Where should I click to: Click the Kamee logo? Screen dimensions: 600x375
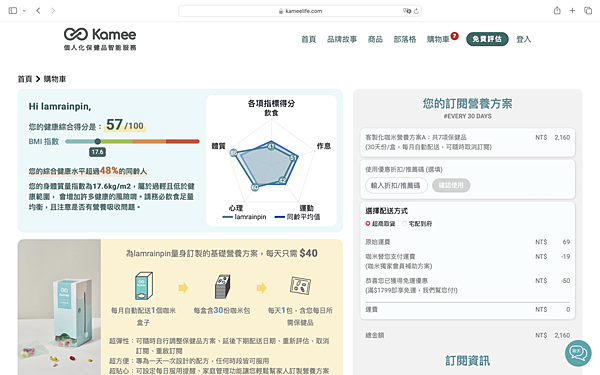pyautogui.click(x=100, y=39)
